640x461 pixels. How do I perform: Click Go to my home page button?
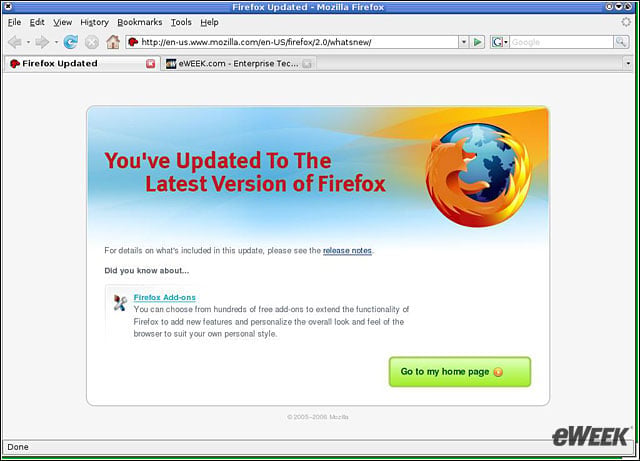[460, 372]
